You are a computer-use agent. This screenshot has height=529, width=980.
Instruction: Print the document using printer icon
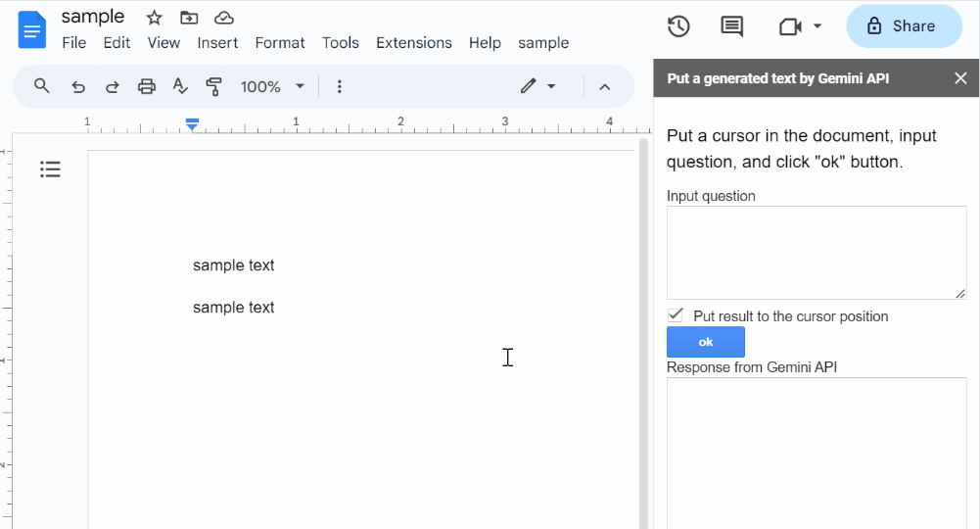[147, 86]
